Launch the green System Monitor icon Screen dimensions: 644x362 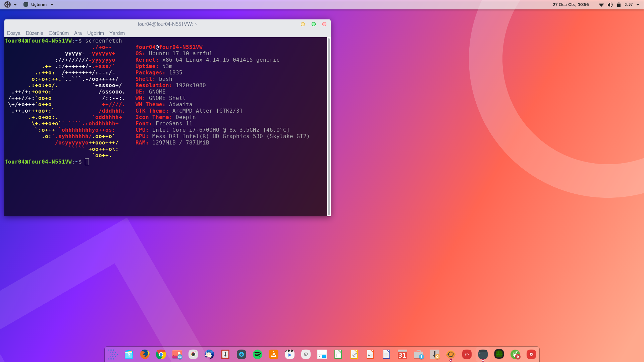[499, 354]
